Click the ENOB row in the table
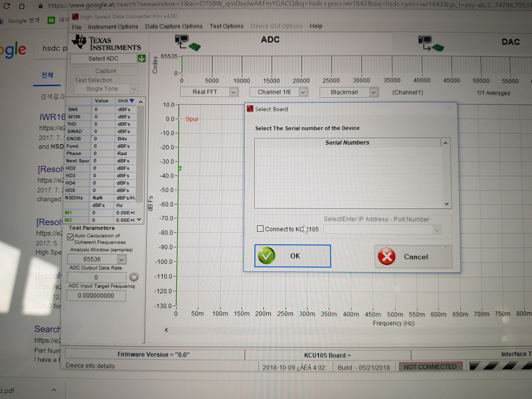Viewport: 532px width, 399px height. [x=101, y=139]
